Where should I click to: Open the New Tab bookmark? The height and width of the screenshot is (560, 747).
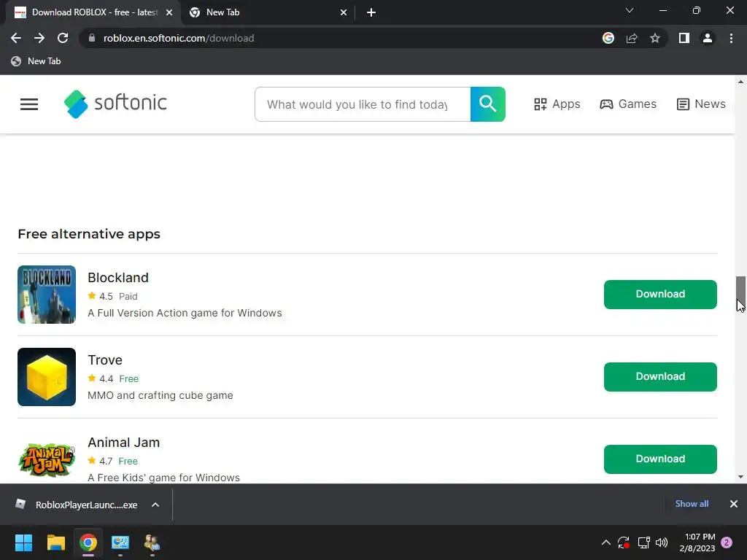[36, 61]
